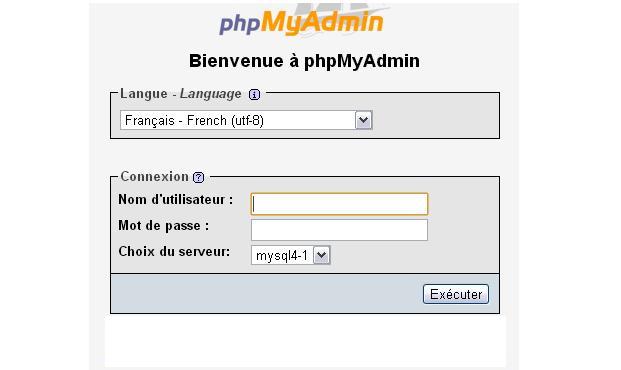
Task: Click the Exécuter button
Action: 456,294
